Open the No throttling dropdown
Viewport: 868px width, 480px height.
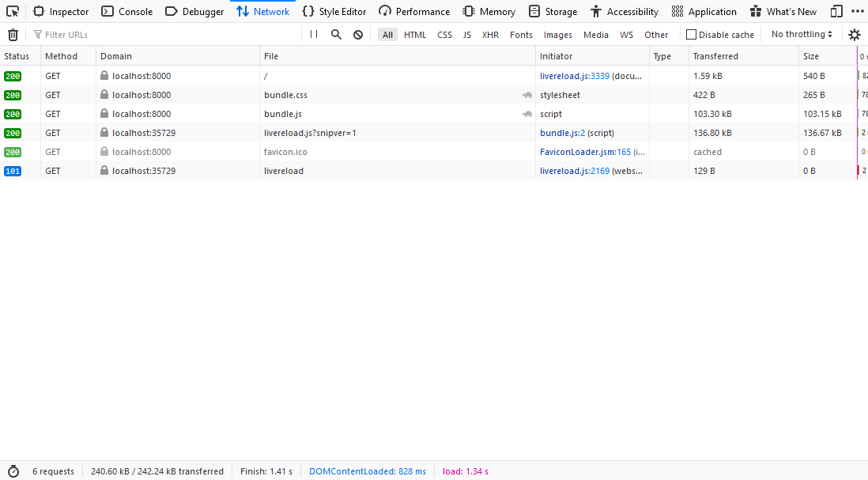pyautogui.click(x=801, y=34)
